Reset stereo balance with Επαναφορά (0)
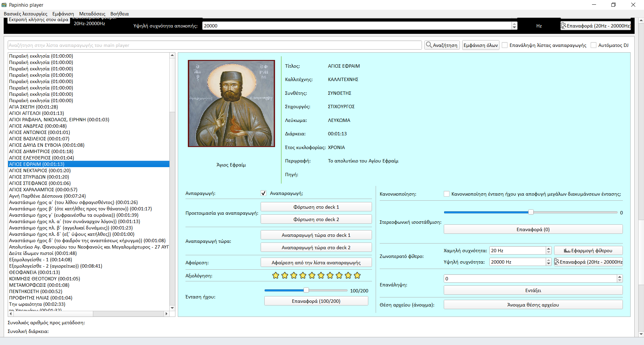Screen dimensions: 644x345 coord(533,229)
